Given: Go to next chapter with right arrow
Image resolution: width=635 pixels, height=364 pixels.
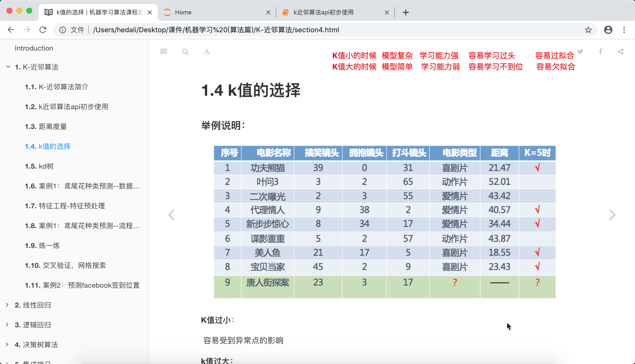Looking at the screenshot, I should pos(612,215).
